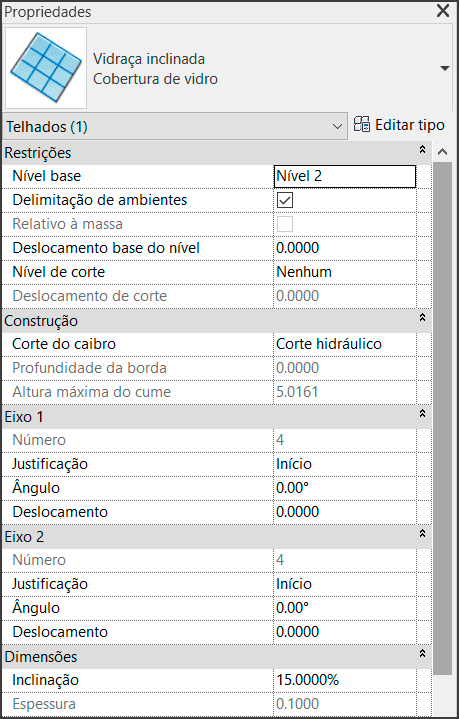
Task: Close the Propriedades panel
Action: point(443,11)
